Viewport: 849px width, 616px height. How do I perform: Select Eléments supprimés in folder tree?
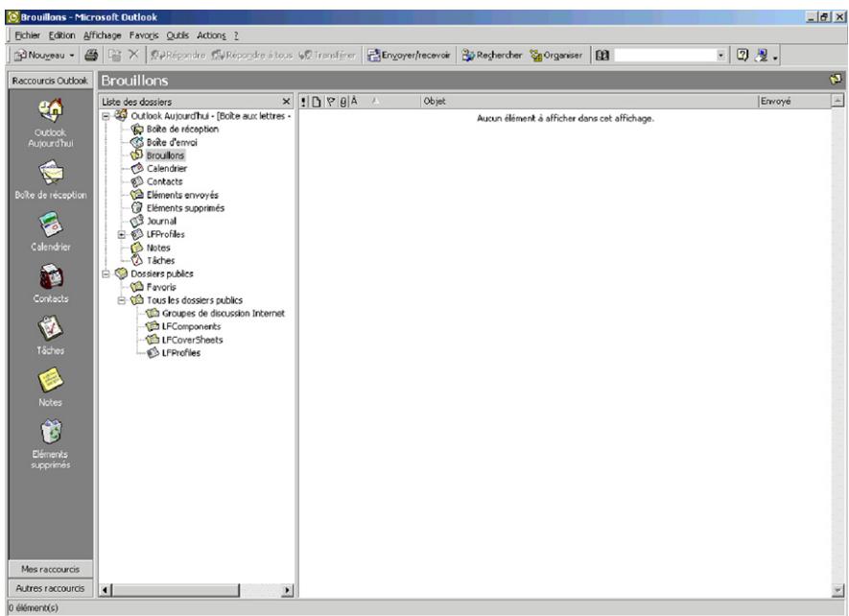click(184, 208)
